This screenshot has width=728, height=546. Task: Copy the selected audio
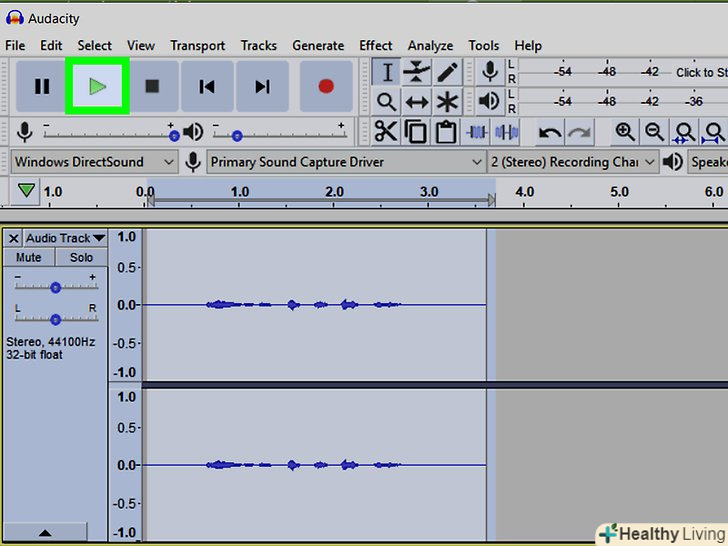click(416, 132)
